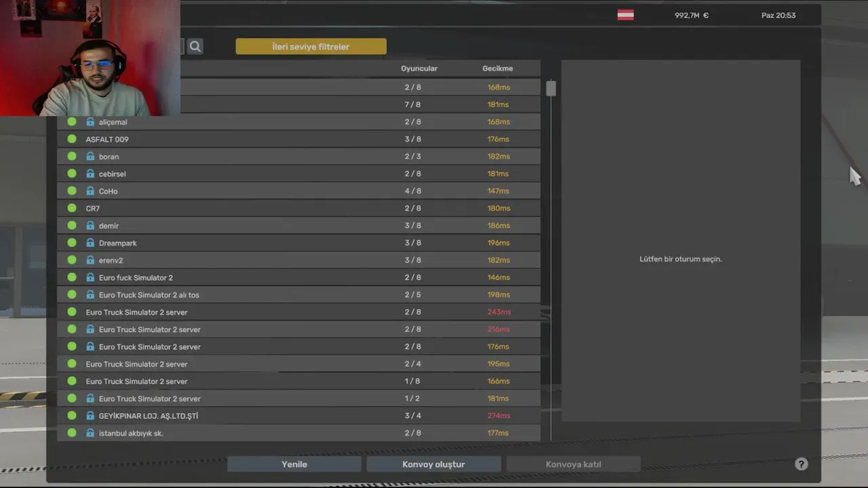Click the 147ms latency value
Screen dimensions: 868x488
pos(498,191)
